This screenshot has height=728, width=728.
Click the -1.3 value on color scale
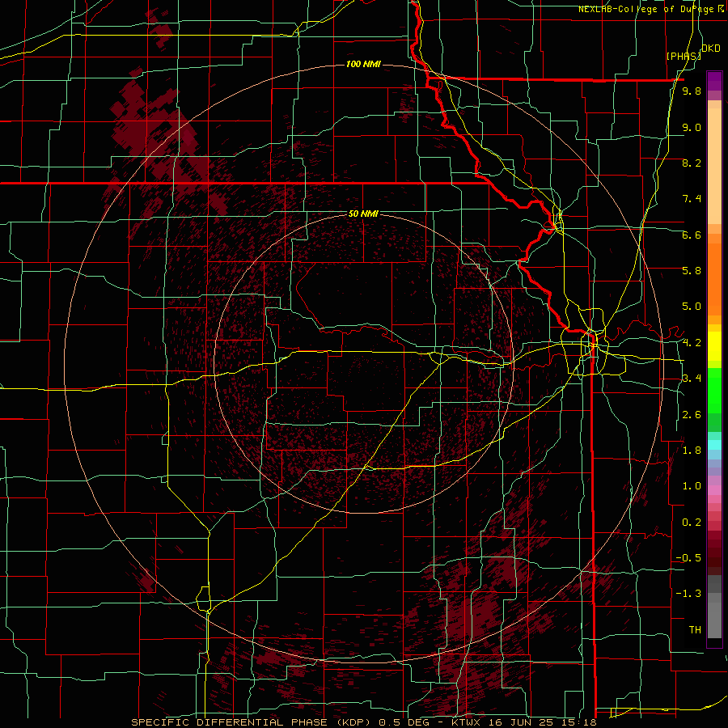(688, 594)
